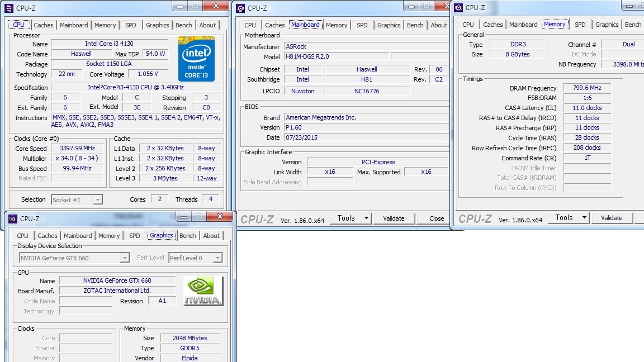Select Bench tab in the Graphics window

point(188,236)
